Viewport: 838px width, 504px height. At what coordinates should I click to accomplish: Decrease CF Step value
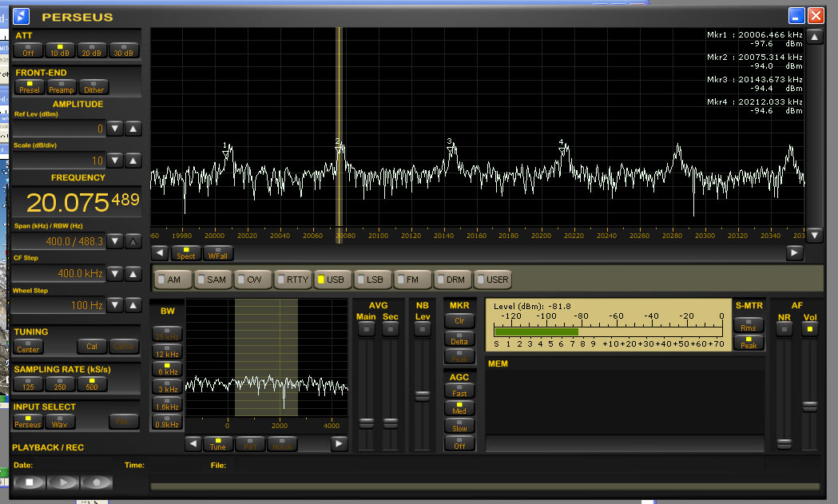tap(115, 274)
